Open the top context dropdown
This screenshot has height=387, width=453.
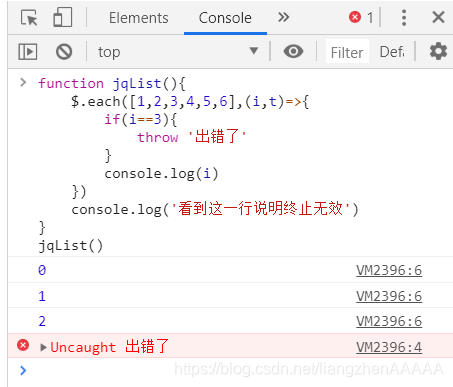(178, 52)
